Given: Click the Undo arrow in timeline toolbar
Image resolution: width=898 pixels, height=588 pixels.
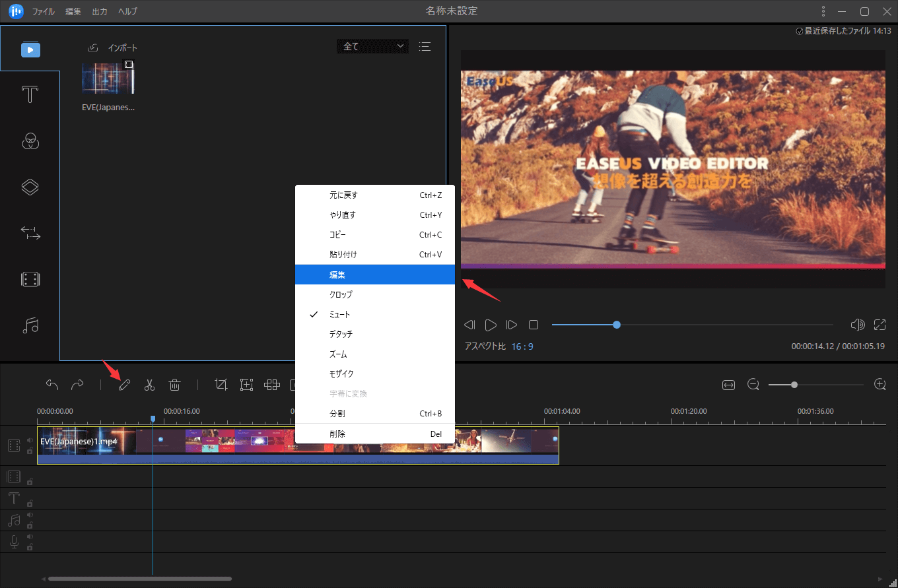Looking at the screenshot, I should 52,385.
